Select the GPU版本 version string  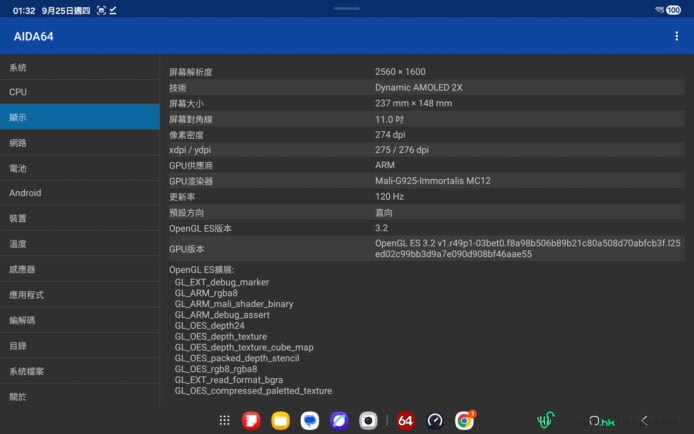click(528, 248)
